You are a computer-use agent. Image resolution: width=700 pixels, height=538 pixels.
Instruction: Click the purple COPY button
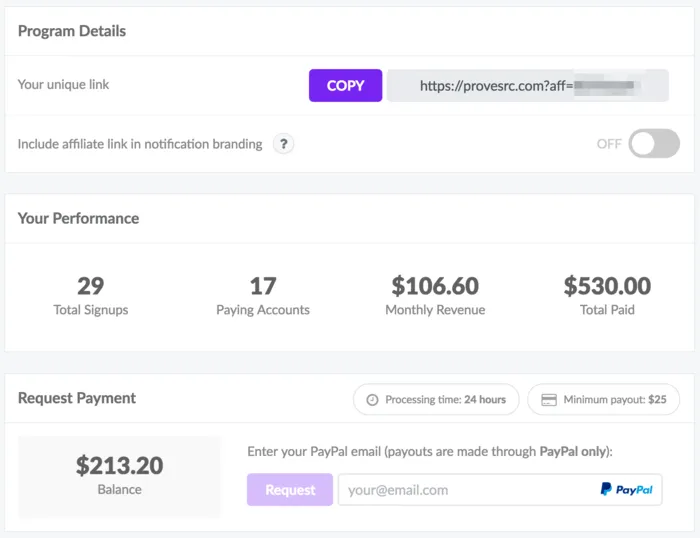(345, 85)
